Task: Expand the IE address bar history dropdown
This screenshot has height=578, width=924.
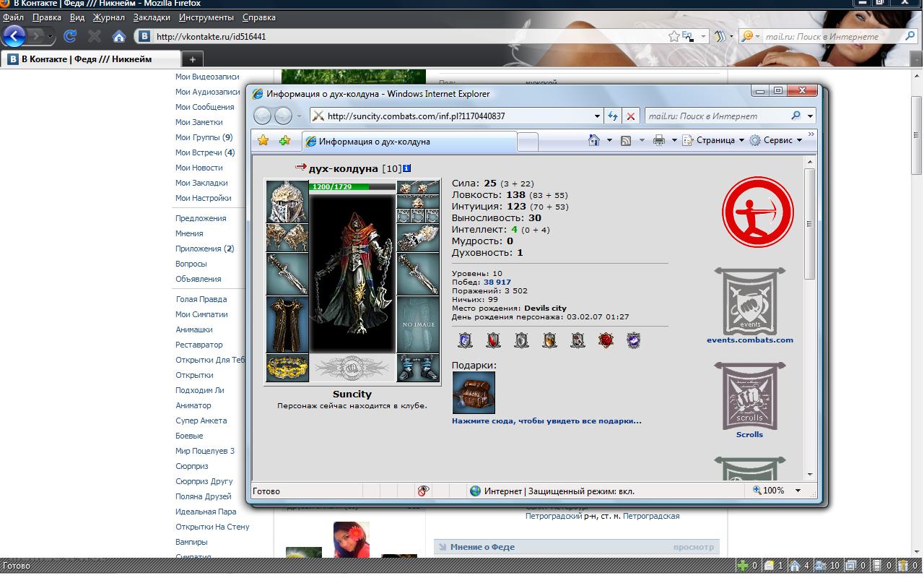Action: pyautogui.click(x=597, y=116)
